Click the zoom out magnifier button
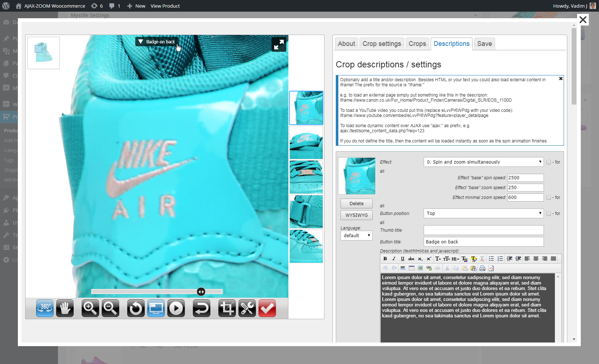The width and height of the screenshot is (599, 364). 110,308
